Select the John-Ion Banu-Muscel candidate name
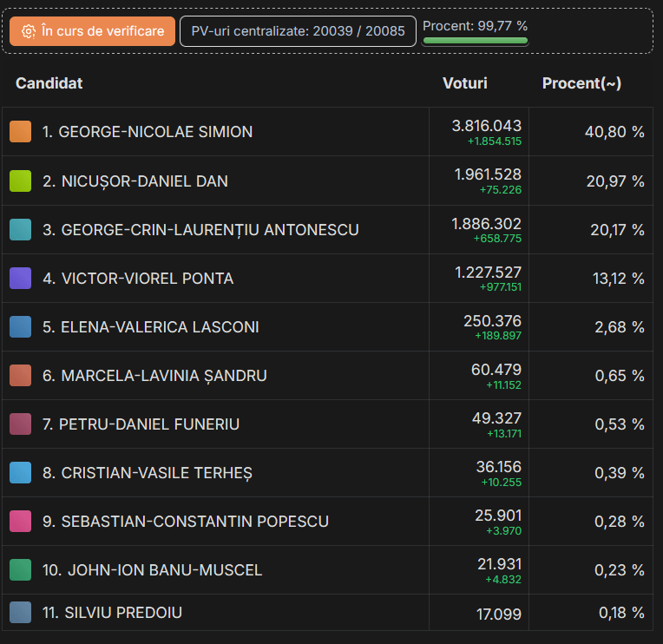 153,570
